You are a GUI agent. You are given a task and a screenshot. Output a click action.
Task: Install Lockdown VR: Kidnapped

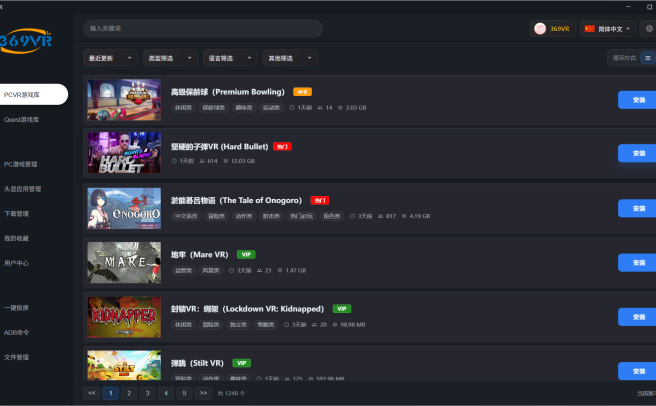point(637,317)
